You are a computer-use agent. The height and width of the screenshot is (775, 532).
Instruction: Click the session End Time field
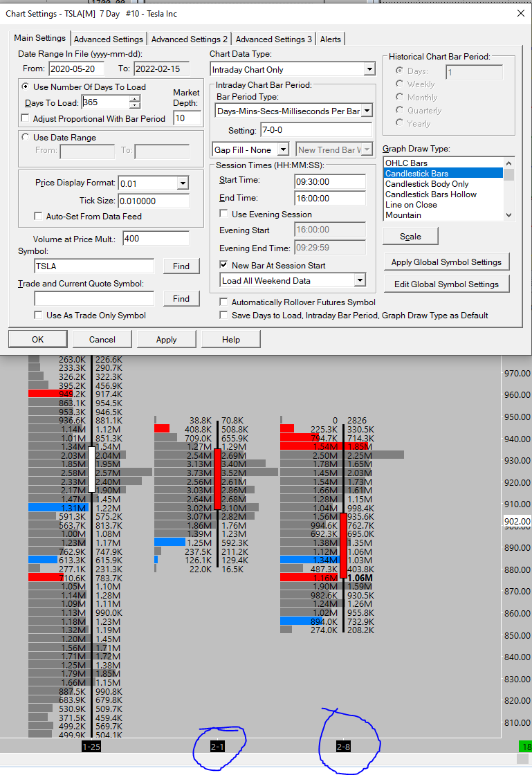[330, 198]
